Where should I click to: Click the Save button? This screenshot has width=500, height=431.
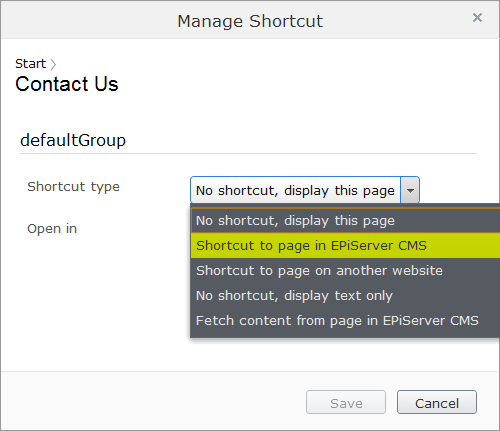tap(346, 402)
